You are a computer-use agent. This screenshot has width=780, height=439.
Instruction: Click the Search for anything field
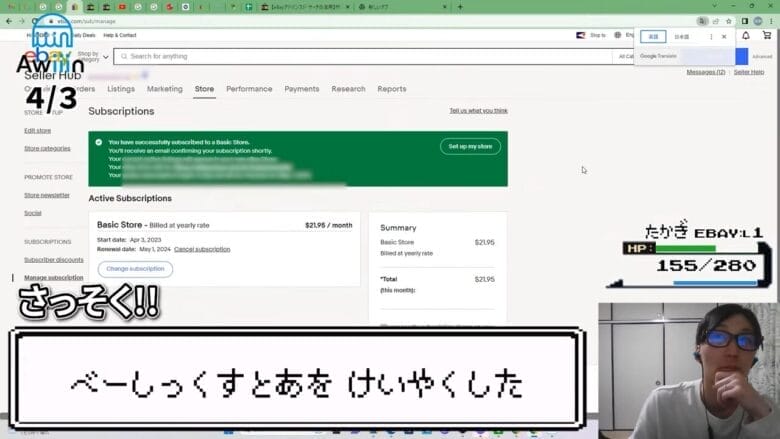363,57
